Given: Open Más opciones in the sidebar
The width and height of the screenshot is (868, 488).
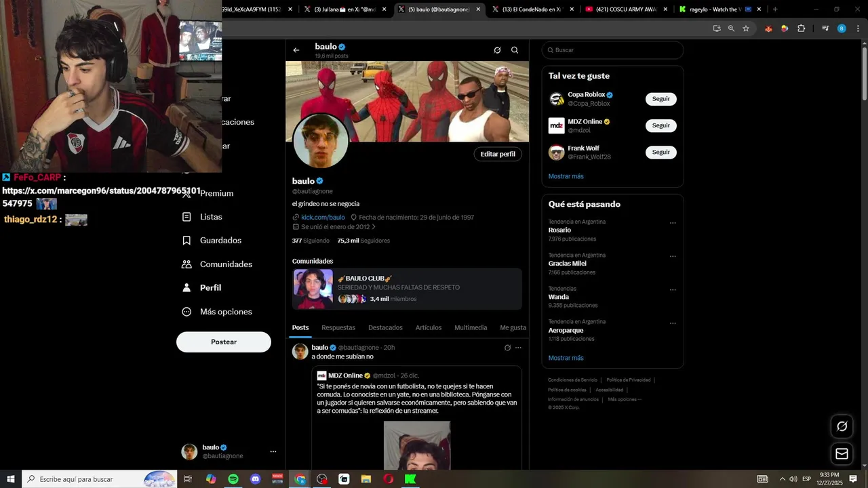Looking at the screenshot, I should [217, 312].
